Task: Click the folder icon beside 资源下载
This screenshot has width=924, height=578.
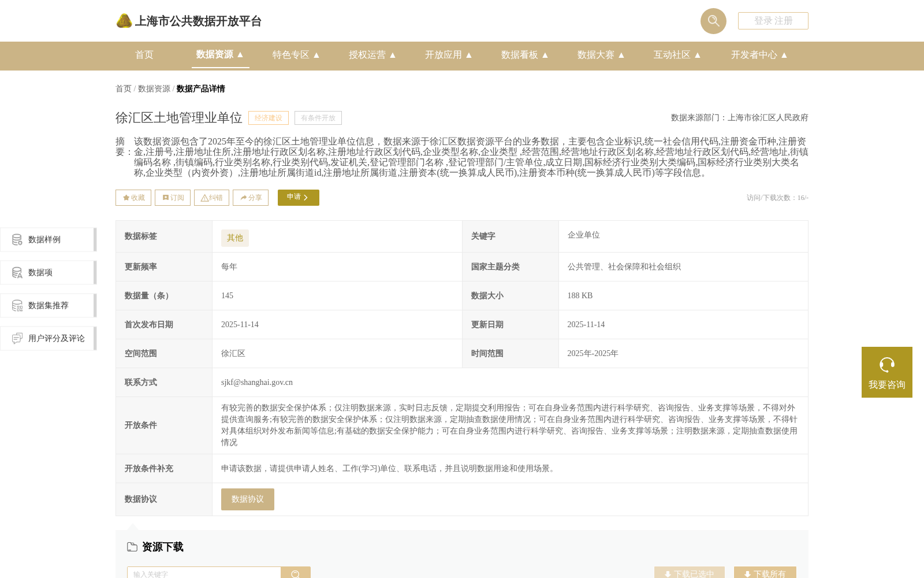Action: [x=132, y=547]
